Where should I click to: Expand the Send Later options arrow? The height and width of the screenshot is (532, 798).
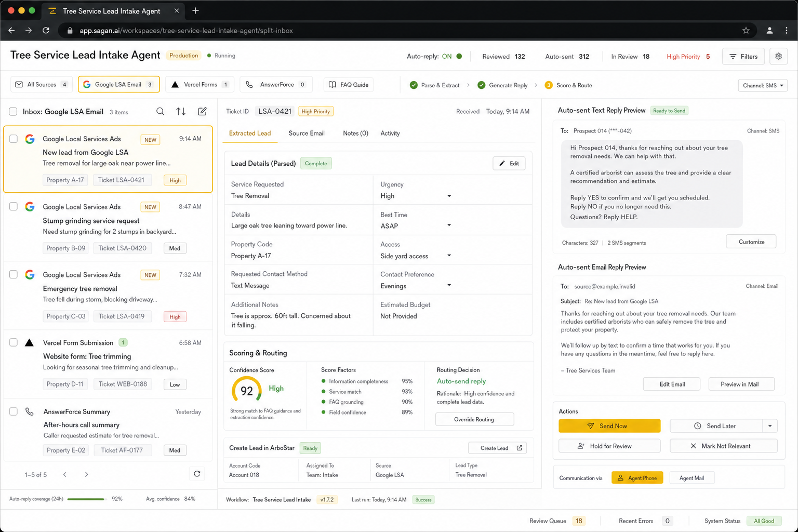(770, 426)
